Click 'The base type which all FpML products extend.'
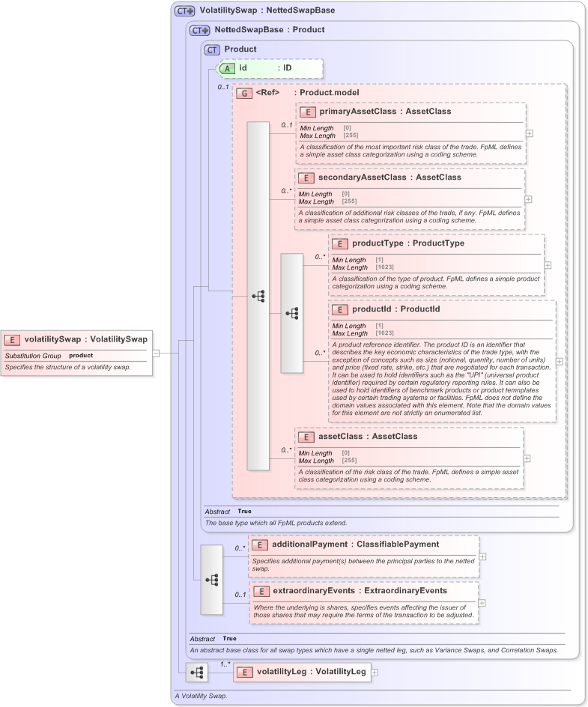Image resolution: width=588 pixels, height=707 pixels. pos(276,523)
